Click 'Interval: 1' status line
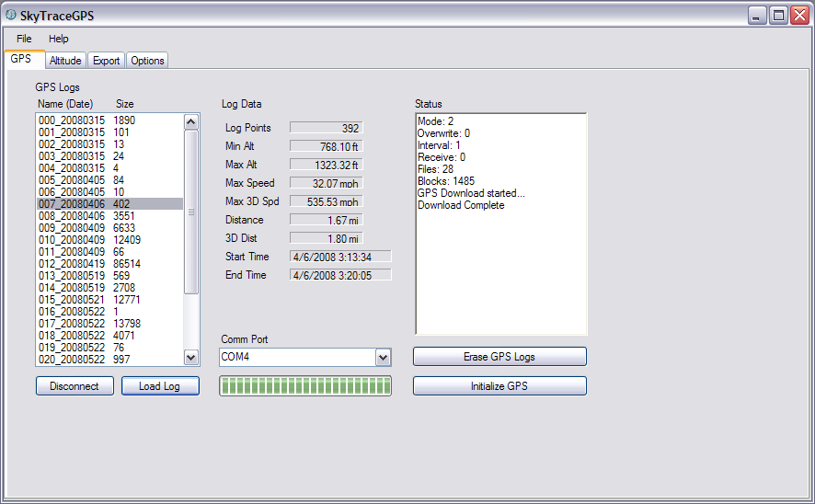 click(x=439, y=145)
